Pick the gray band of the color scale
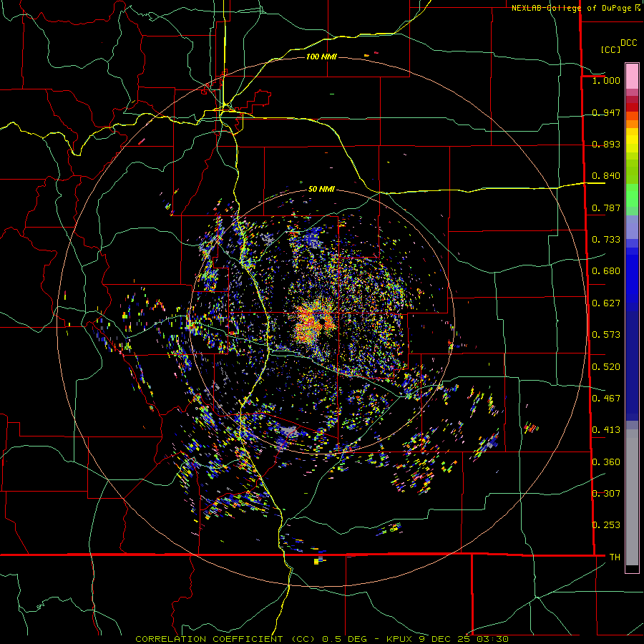Viewport: 644px width, 644px height. click(x=632, y=497)
